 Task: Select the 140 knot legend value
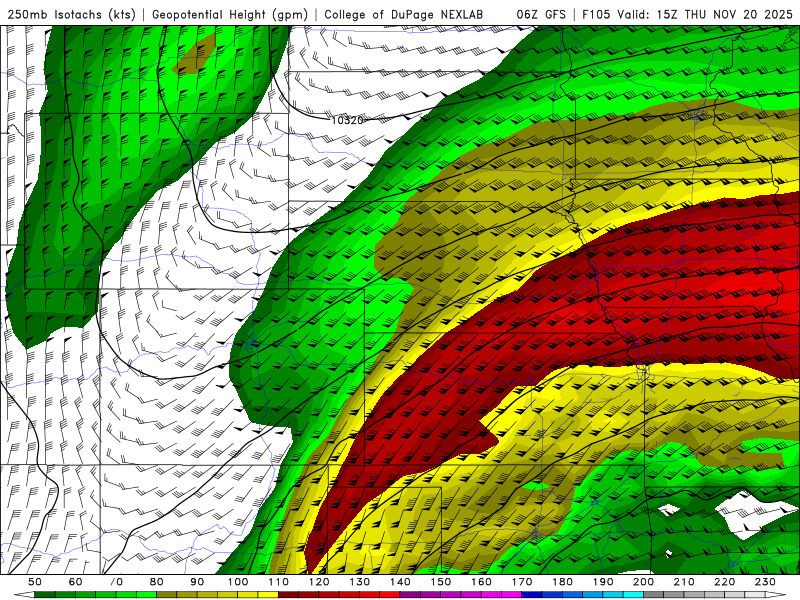[400, 582]
